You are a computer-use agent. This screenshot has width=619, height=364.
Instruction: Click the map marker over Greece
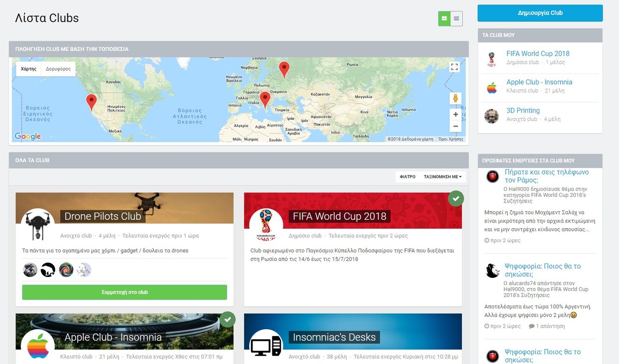(x=265, y=100)
